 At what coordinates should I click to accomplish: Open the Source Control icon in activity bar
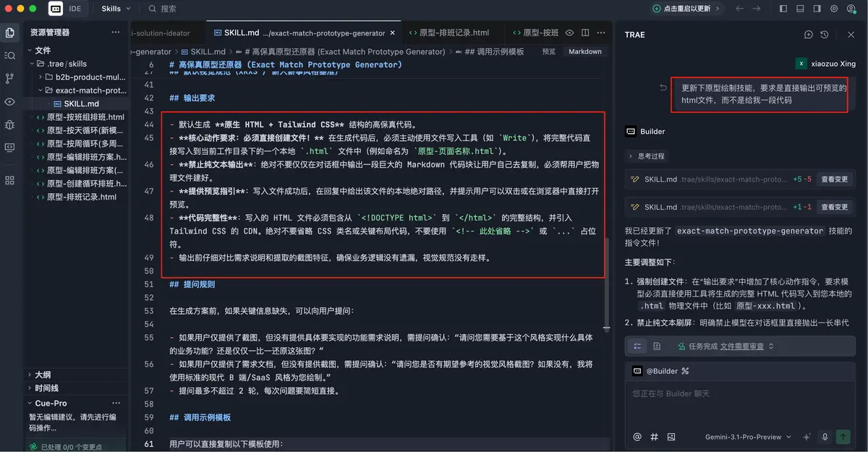(9, 78)
